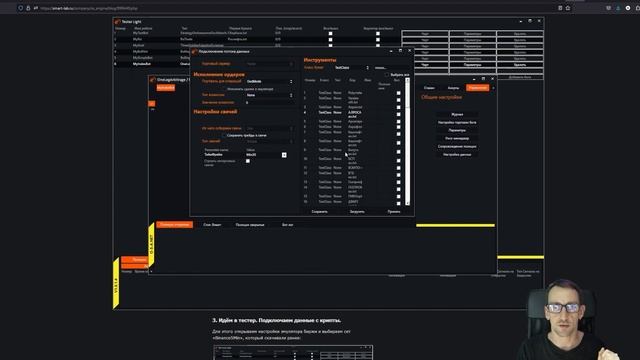Click the padlock site-security icon in address bar
Image resolution: width=640 pixels, height=360 pixels.
pyautogui.click(x=28, y=8)
